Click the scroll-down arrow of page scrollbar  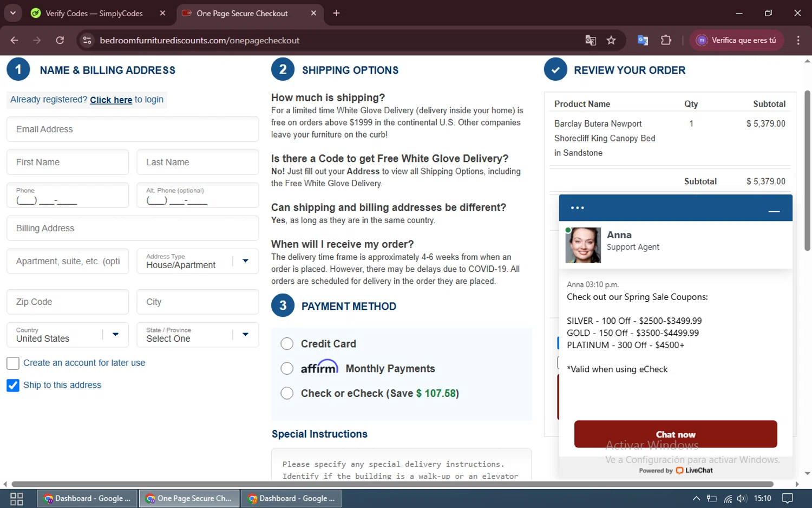pos(807,473)
